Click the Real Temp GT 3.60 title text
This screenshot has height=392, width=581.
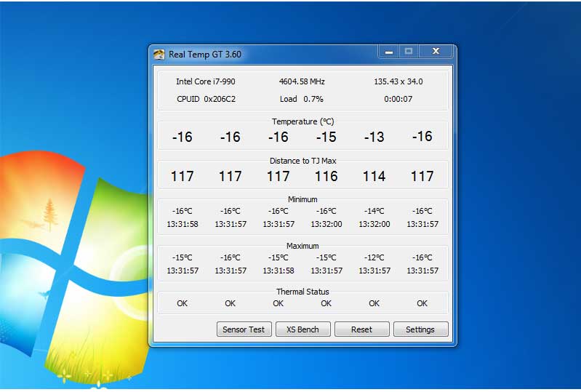(x=205, y=55)
